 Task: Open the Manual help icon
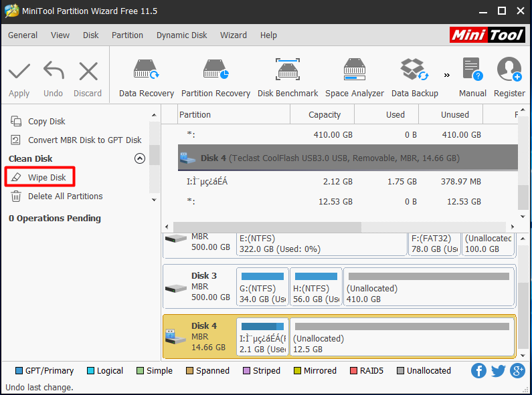[x=472, y=70]
